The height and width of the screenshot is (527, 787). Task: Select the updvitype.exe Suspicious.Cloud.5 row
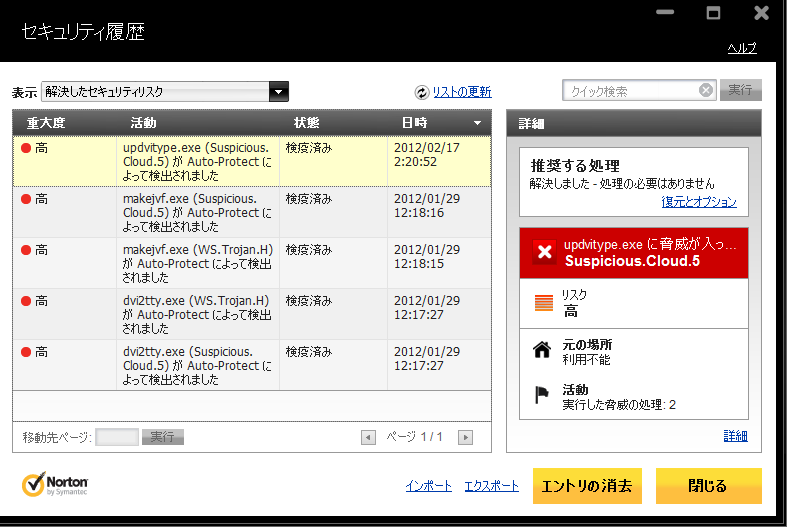[252, 162]
